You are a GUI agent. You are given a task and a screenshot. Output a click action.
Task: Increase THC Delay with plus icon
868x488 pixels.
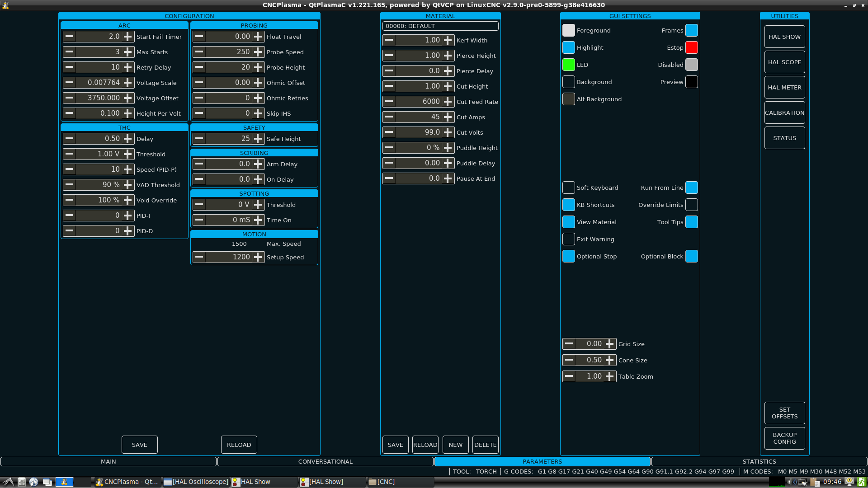coord(128,139)
